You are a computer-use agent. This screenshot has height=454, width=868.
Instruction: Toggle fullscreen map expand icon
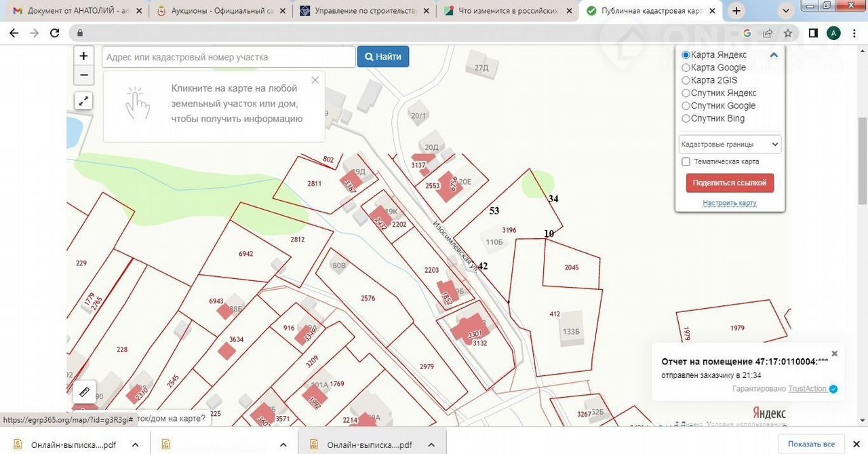83,101
